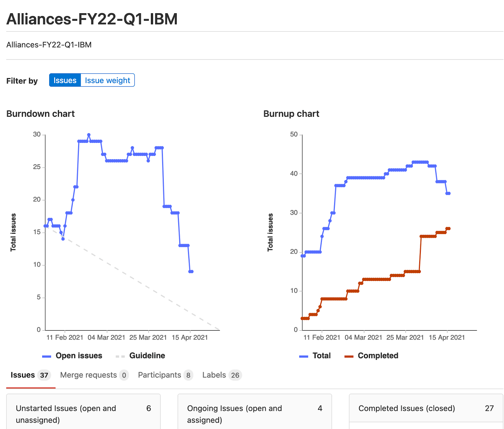Click the Completed Issues (closed) header
Viewport: 504px width, 429px height.
(x=407, y=409)
